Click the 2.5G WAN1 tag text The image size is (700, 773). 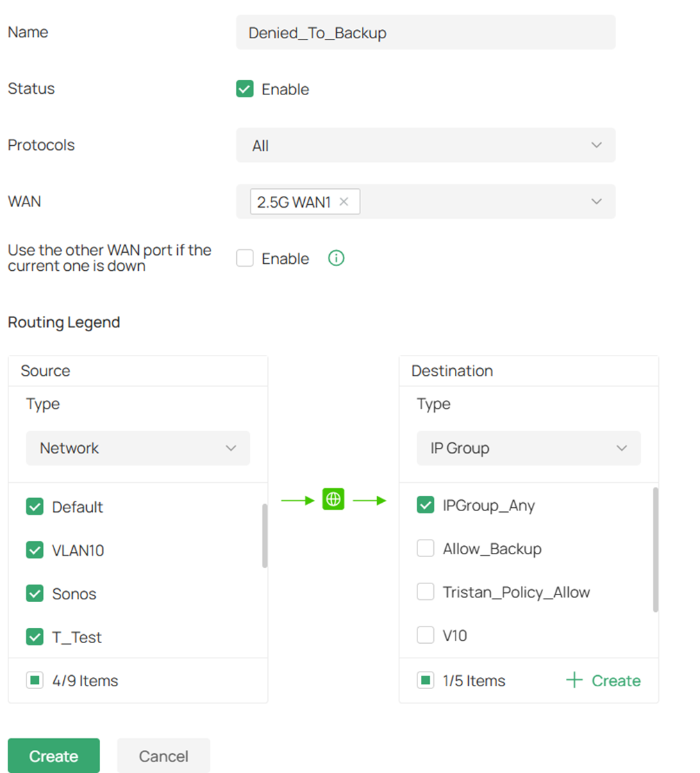pyautogui.click(x=294, y=202)
